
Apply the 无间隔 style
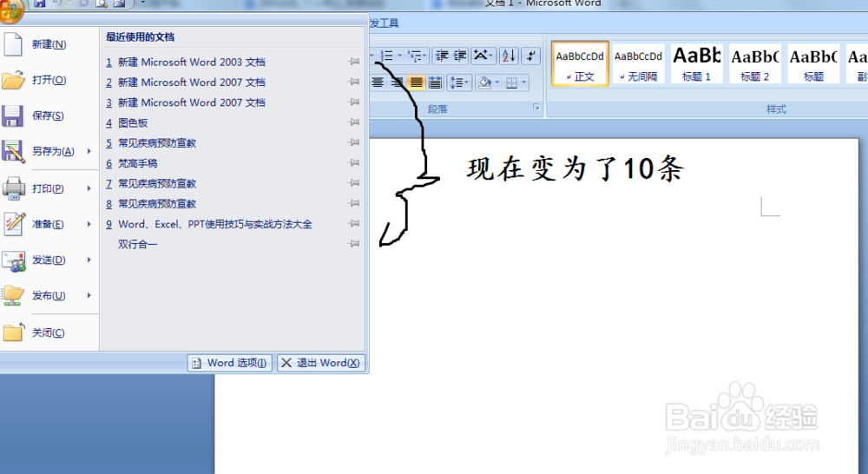coord(638,63)
